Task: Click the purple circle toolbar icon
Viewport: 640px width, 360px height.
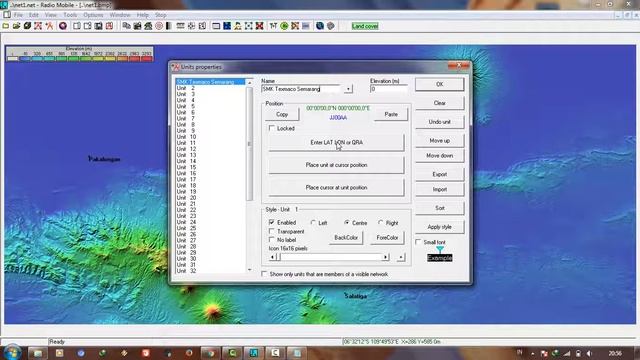Action: coord(63,26)
